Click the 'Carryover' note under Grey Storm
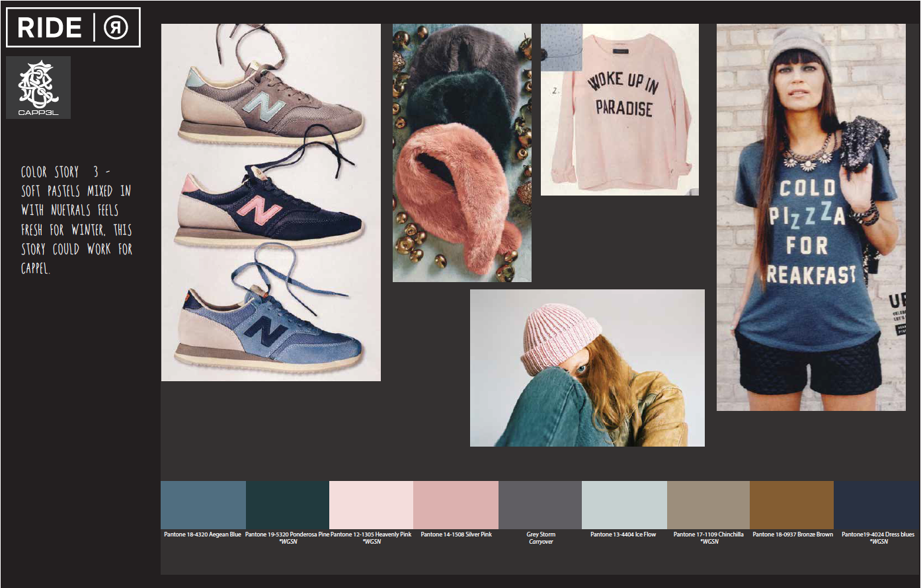Image resolution: width=921 pixels, height=588 pixels. [x=541, y=542]
